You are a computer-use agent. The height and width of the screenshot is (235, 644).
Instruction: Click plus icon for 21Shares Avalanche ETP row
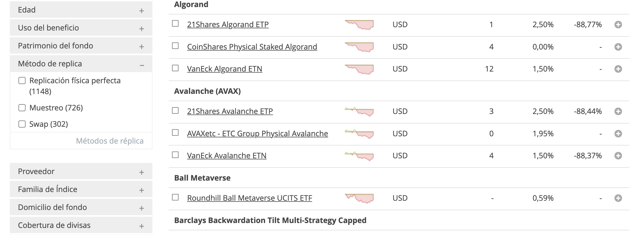point(618,112)
